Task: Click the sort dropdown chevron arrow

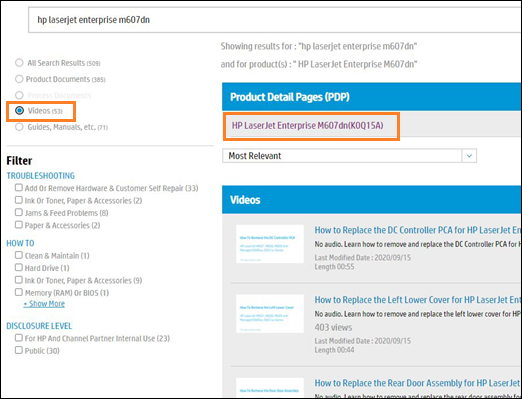Action: (469, 156)
